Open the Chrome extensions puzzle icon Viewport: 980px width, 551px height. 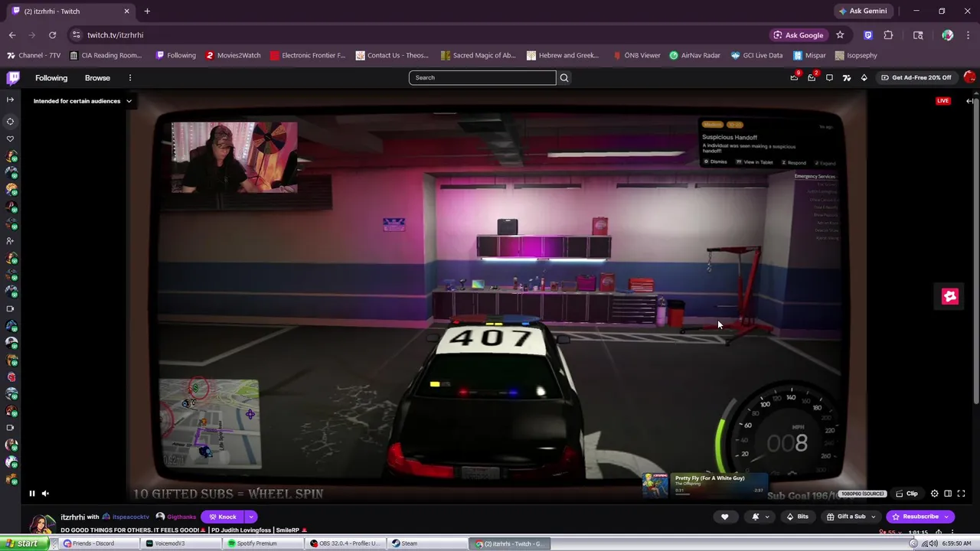click(x=888, y=35)
